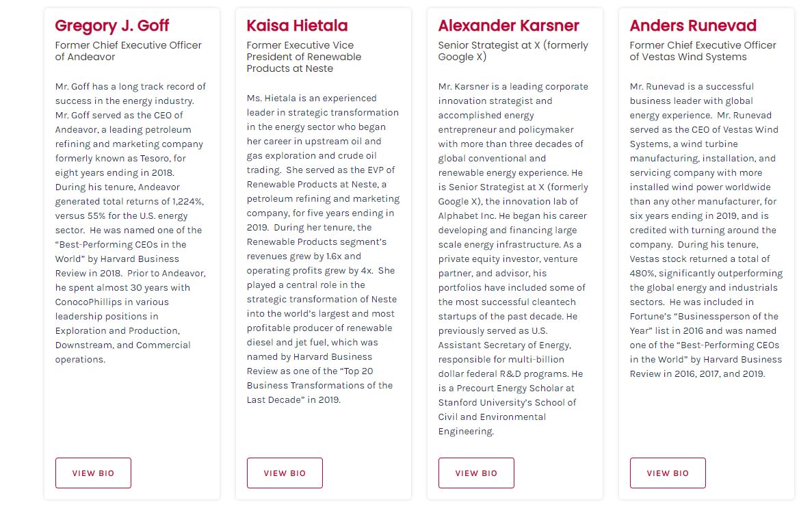Click the Alexander Karsner name heading
The image size is (812, 513).
[508, 26]
